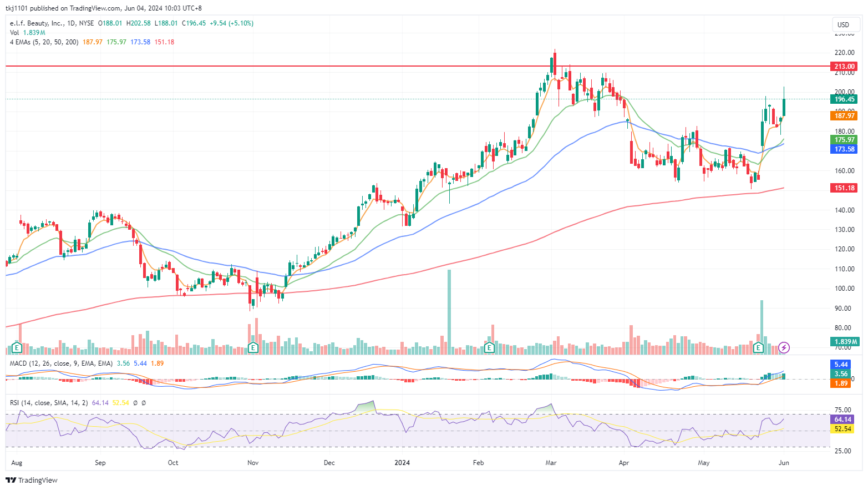The height and width of the screenshot is (490, 868).
Task: Click the yellow 52.54 RSI axis label
Action: point(842,429)
